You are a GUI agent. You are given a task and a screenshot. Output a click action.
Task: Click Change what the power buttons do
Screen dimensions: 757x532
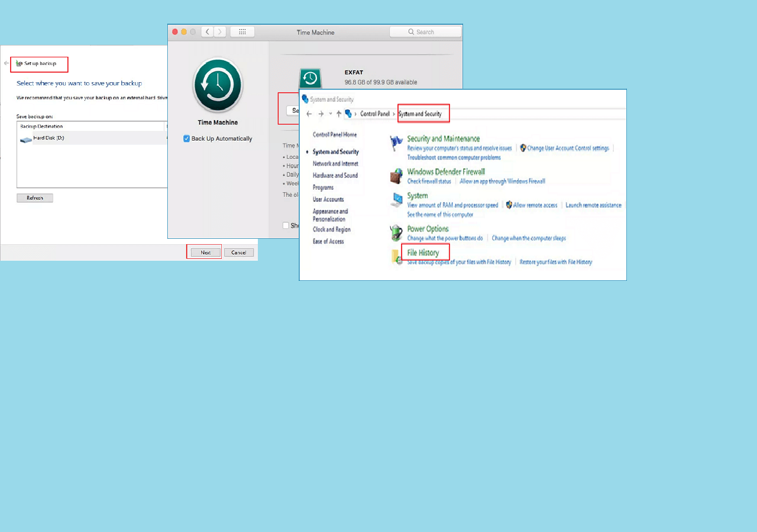pyautogui.click(x=445, y=238)
